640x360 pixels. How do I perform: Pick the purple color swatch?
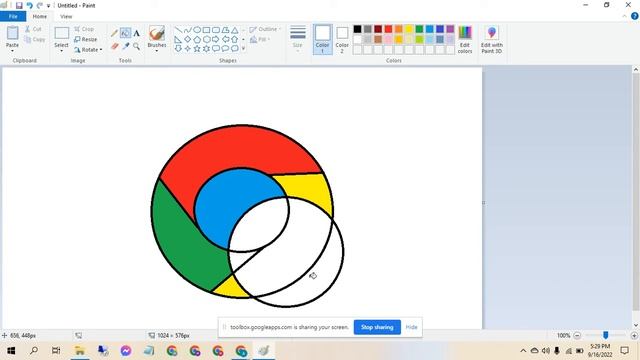coord(450,29)
